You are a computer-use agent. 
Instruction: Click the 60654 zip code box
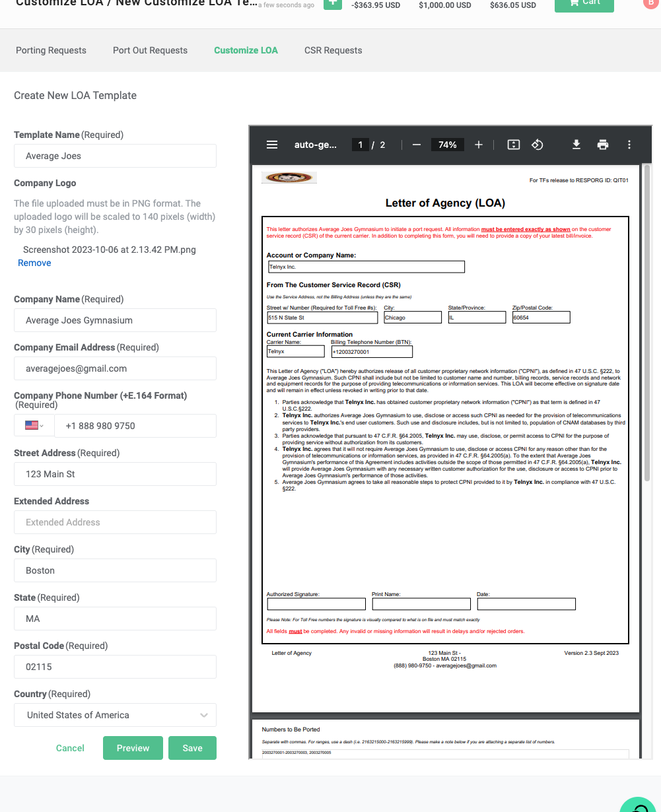pyautogui.click(x=541, y=318)
